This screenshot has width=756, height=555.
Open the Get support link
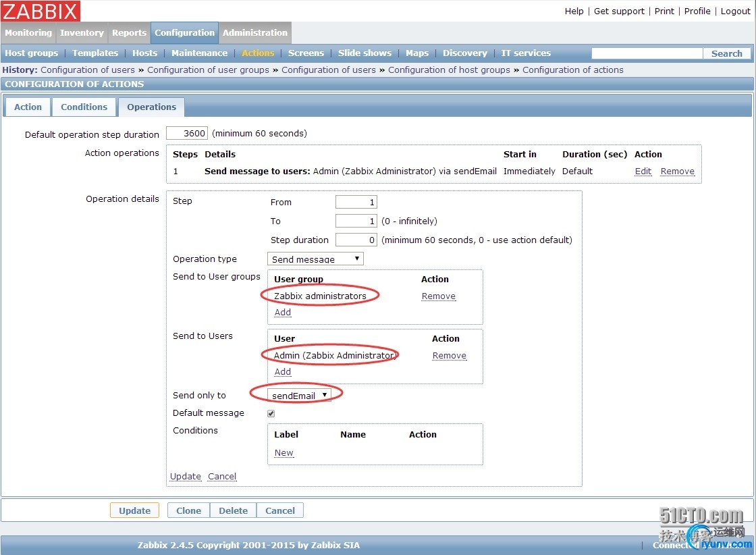coord(619,11)
